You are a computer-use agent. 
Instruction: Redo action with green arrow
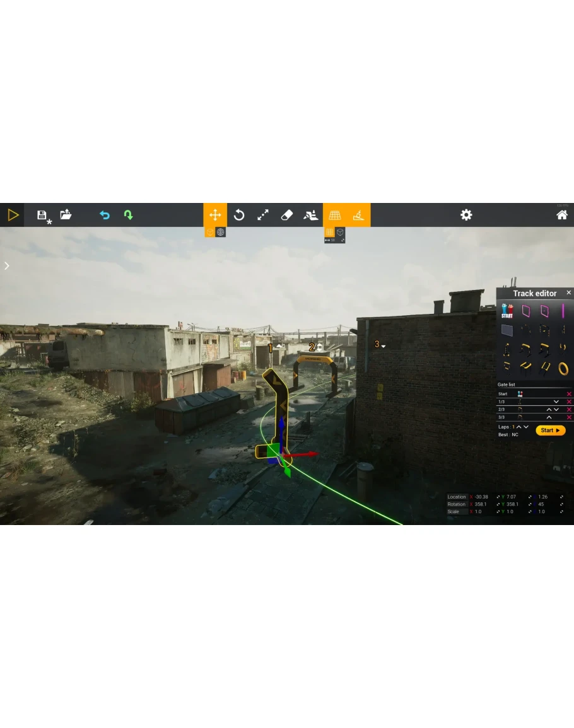(x=128, y=215)
